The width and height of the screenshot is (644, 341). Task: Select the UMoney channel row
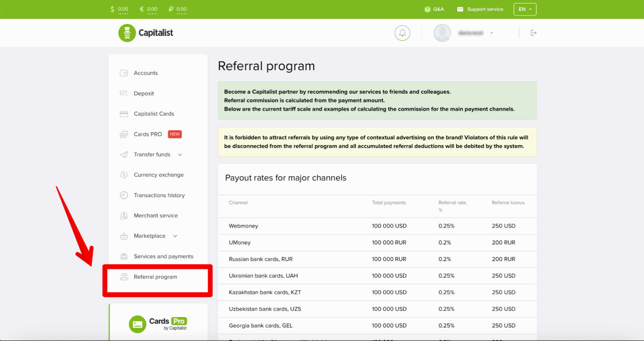click(377, 243)
